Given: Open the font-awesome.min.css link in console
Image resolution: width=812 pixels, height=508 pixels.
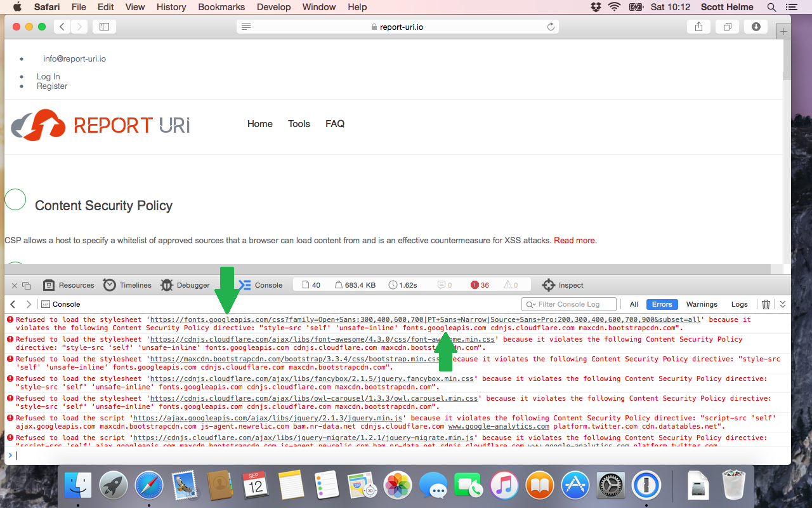Looking at the screenshot, I should tap(322, 339).
